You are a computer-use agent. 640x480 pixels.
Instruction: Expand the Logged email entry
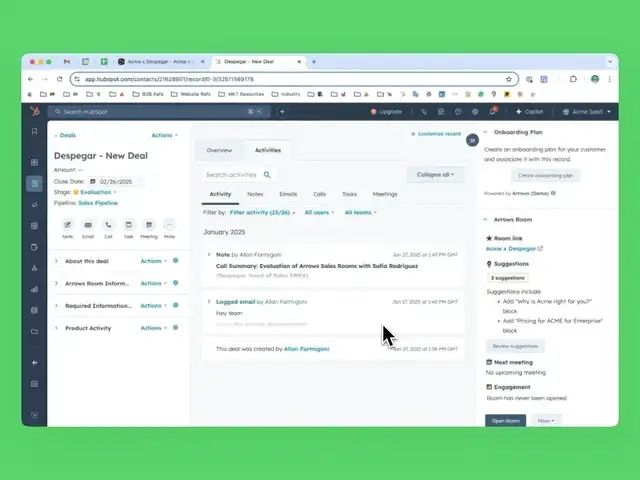click(x=209, y=302)
